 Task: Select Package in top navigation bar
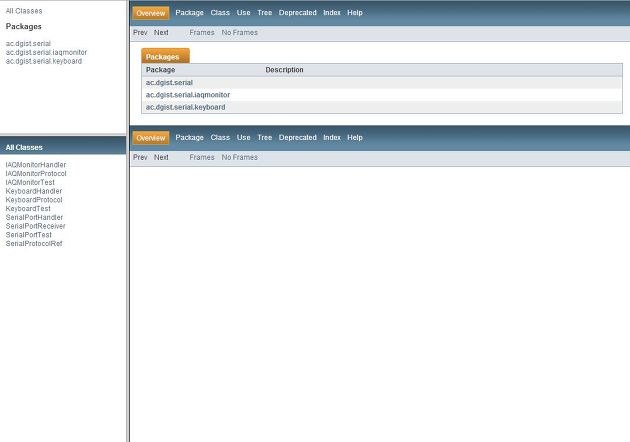click(190, 13)
